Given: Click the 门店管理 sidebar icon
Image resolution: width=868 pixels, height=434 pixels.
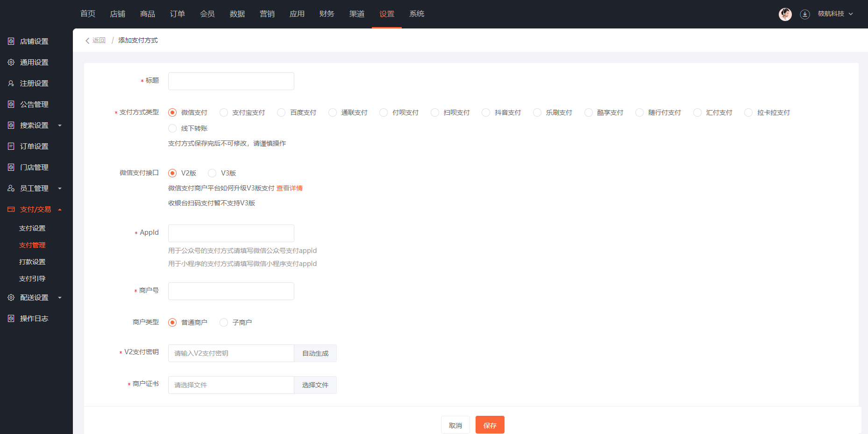Looking at the screenshot, I should (11, 168).
